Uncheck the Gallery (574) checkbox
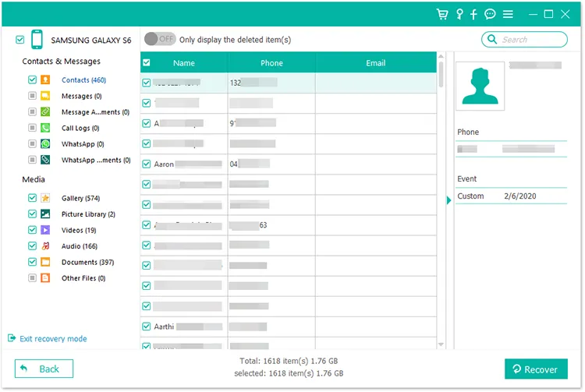The width and height of the screenshot is (585, 392). 32,198
